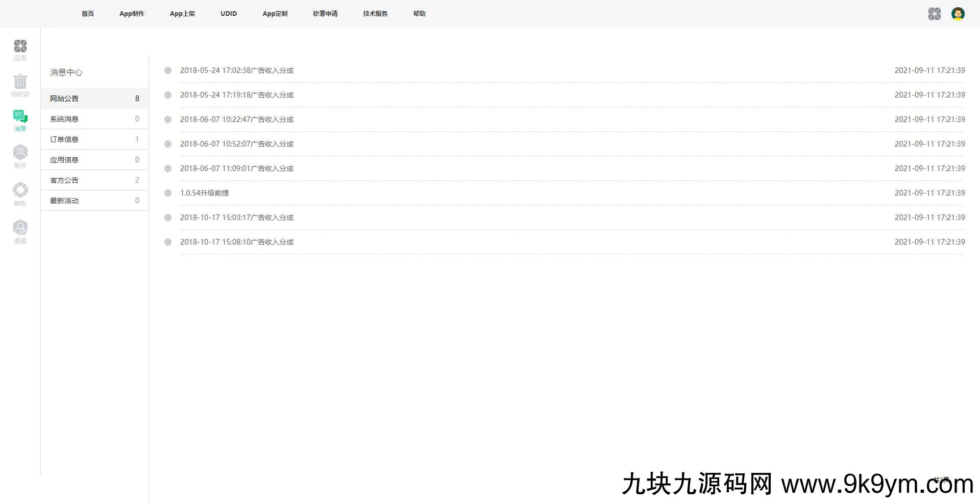
Task: Click the user avatar in top bar
Action: (958, 14)
